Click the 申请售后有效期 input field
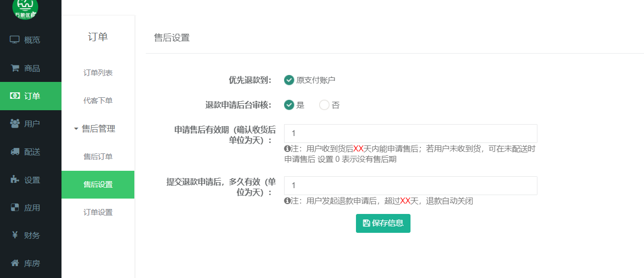 pyautogui.click(x=410, y=134)
